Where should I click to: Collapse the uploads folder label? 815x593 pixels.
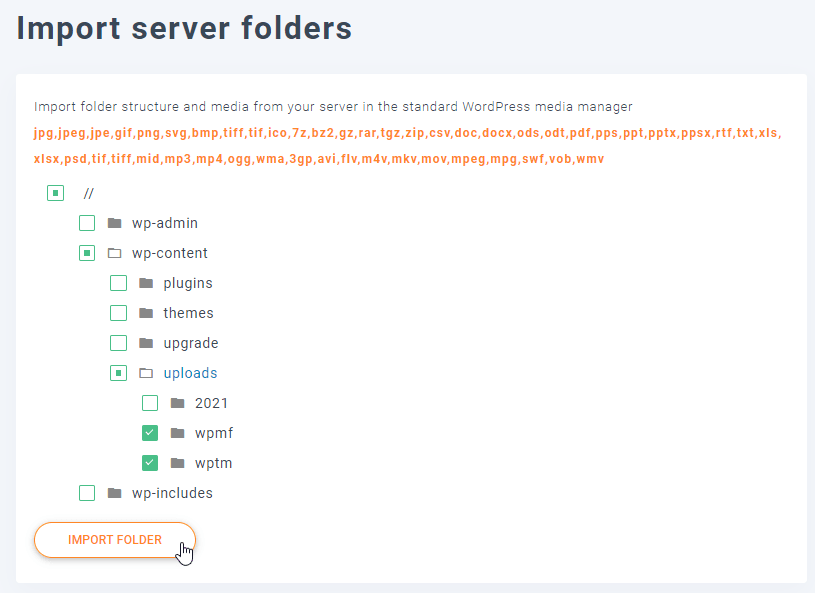190,373
